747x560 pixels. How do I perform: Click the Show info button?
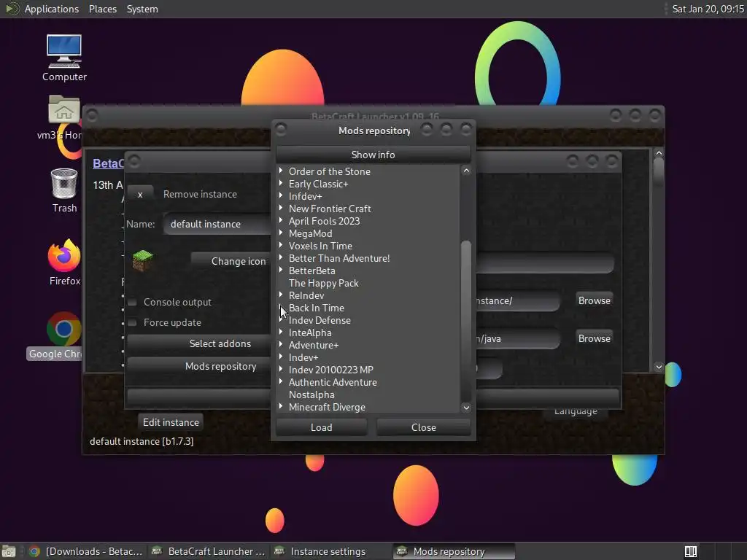(x=373, y=155)
